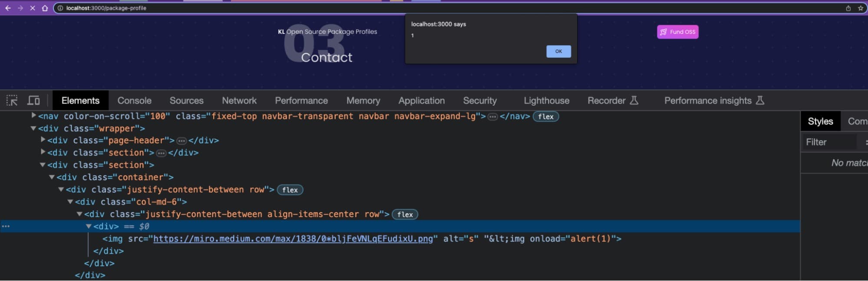Open the miro.medium.com image src link
The width and height of the screenshot is (868, 281).
click(293, 239)
